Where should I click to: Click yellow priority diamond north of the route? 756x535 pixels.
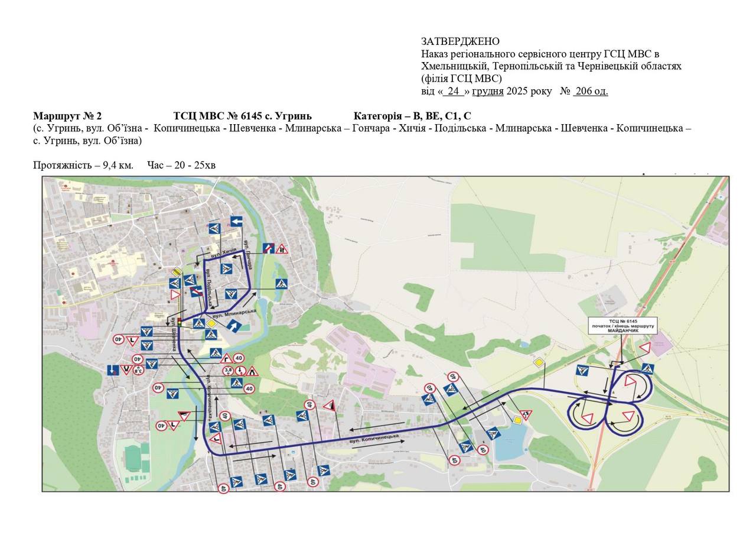pos(538,362)
